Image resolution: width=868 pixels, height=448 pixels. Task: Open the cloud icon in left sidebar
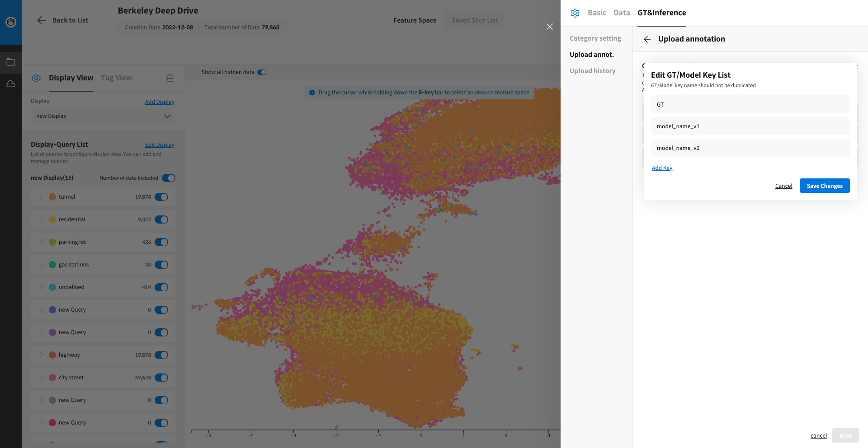click(11, 84)
